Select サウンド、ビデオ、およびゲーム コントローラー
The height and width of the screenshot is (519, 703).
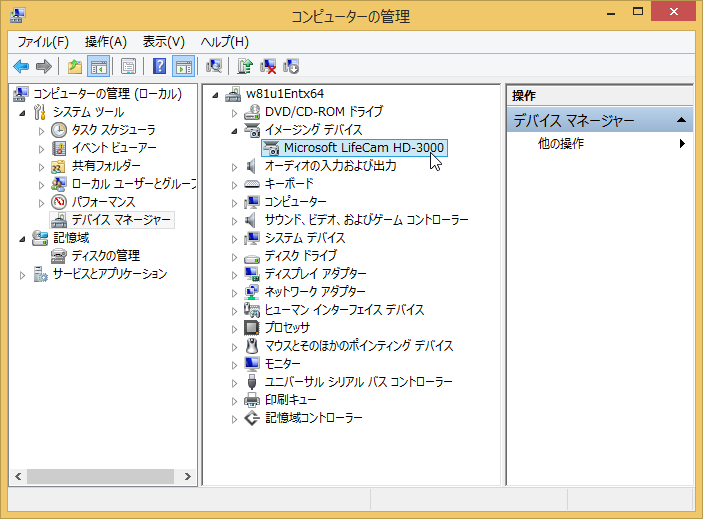[366, 220]
